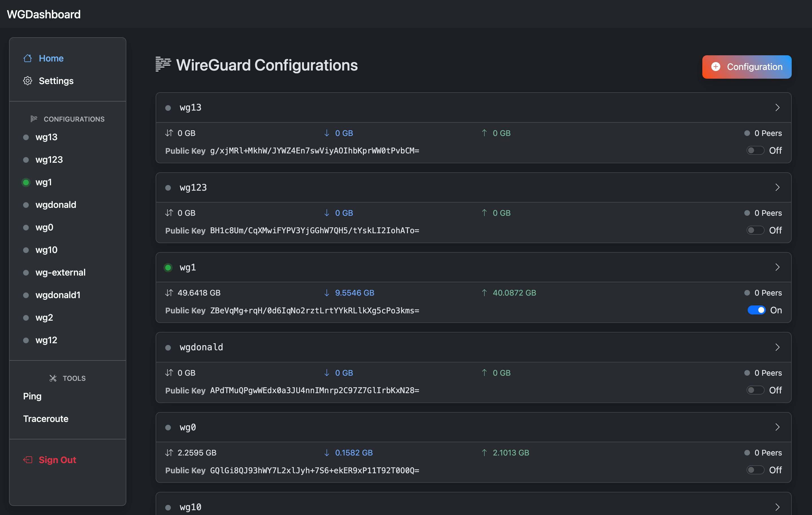Click the transfer arrows icon next to 2.2595 GB

pos(169,453)
